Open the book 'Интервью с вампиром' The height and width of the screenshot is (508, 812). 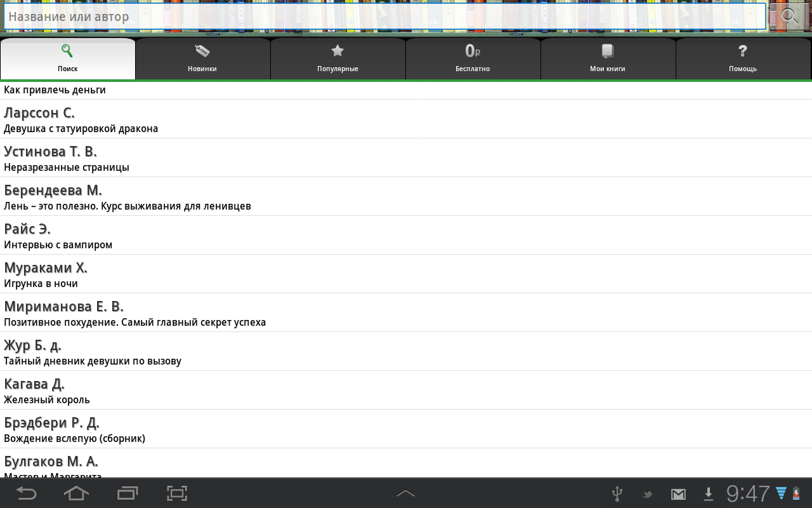[x=58, y=245]
